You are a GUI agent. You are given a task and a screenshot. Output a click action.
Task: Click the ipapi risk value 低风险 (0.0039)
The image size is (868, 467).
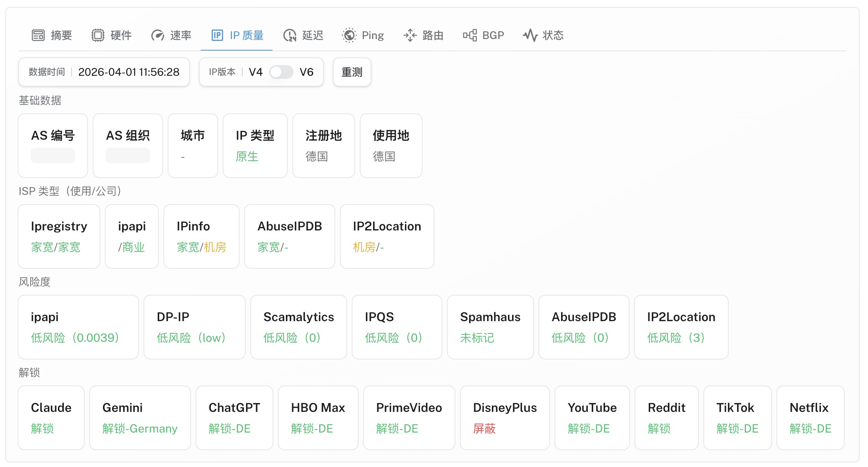coord(75,338)
